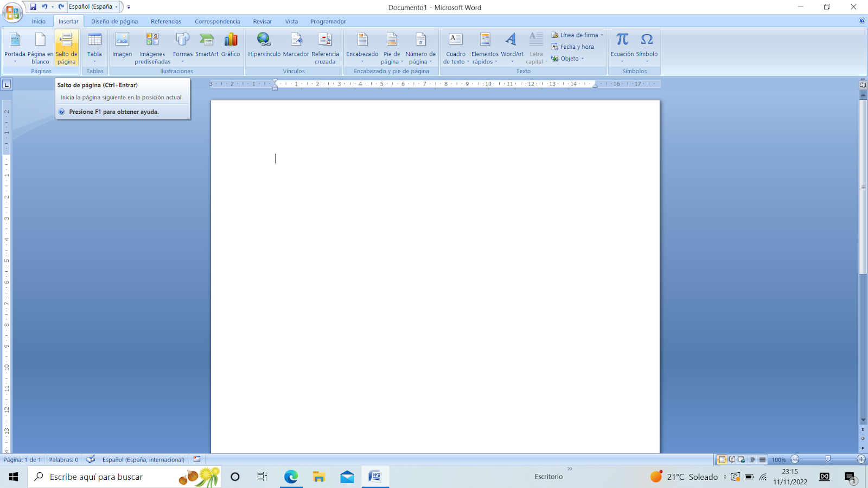868x488 pixels.
Task: Expand the Objeto dropdown arrow
Action: pyautogui.click(x=582, y=59)
